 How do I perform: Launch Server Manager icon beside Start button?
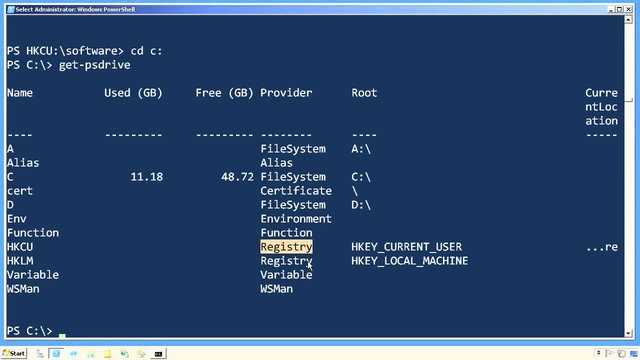[40, 354]
